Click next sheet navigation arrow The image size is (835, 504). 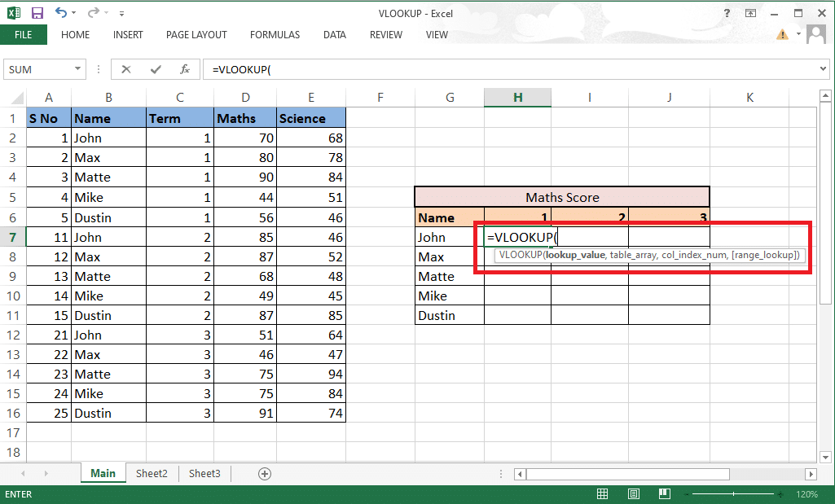coord(46,473)
